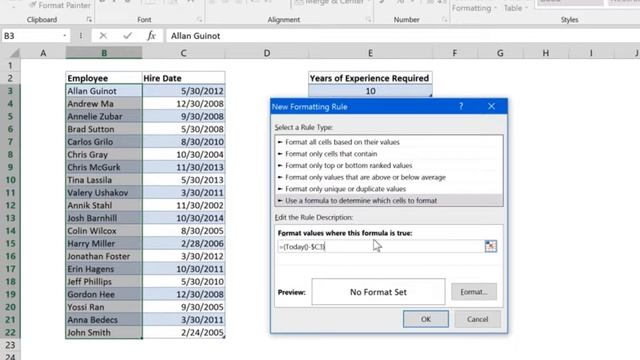Click the Select All corner triangle
640x360 pixels.
15,53
